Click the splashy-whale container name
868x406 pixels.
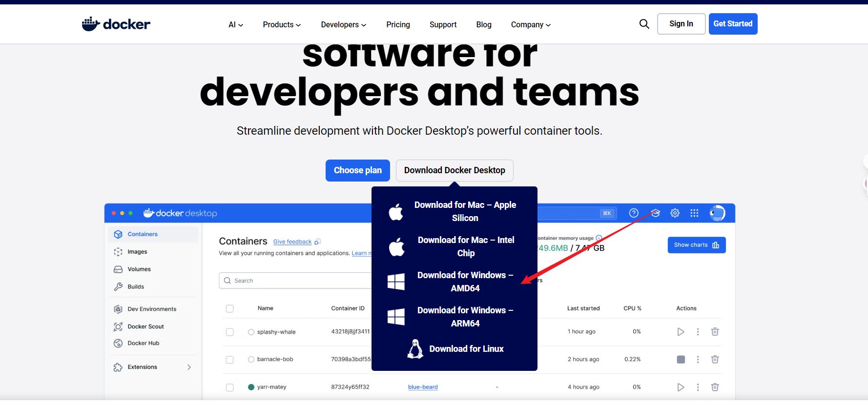[276, 332]
